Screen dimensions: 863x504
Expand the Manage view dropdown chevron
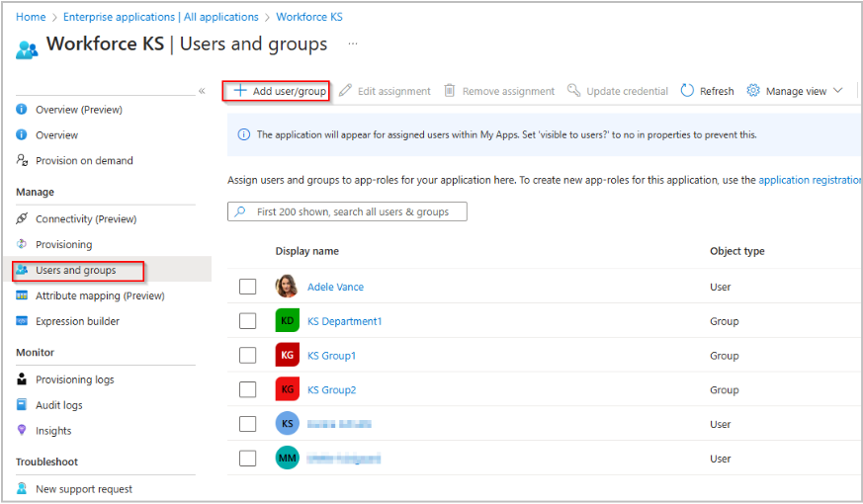pos(838,91)
